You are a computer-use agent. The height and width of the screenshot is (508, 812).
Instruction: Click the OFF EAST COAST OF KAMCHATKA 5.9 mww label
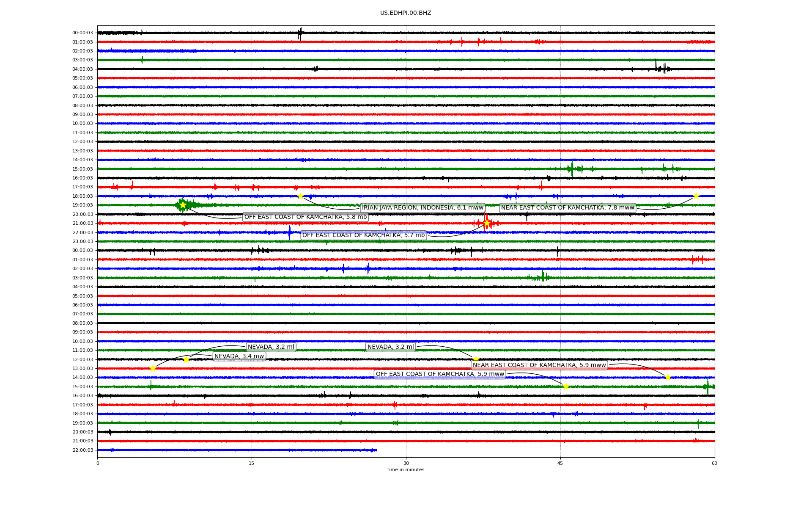[440, 374]
